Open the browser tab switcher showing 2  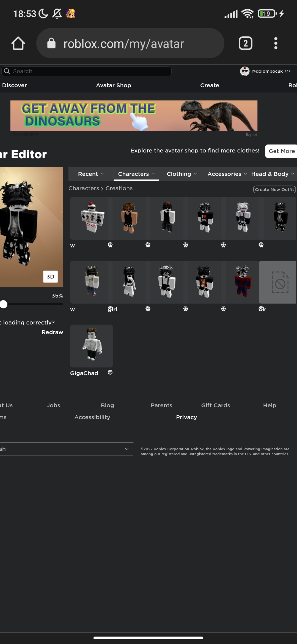click(245, 43)
